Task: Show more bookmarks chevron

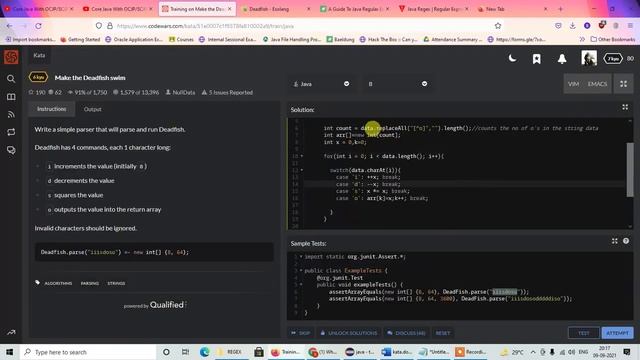Action: 582,40
